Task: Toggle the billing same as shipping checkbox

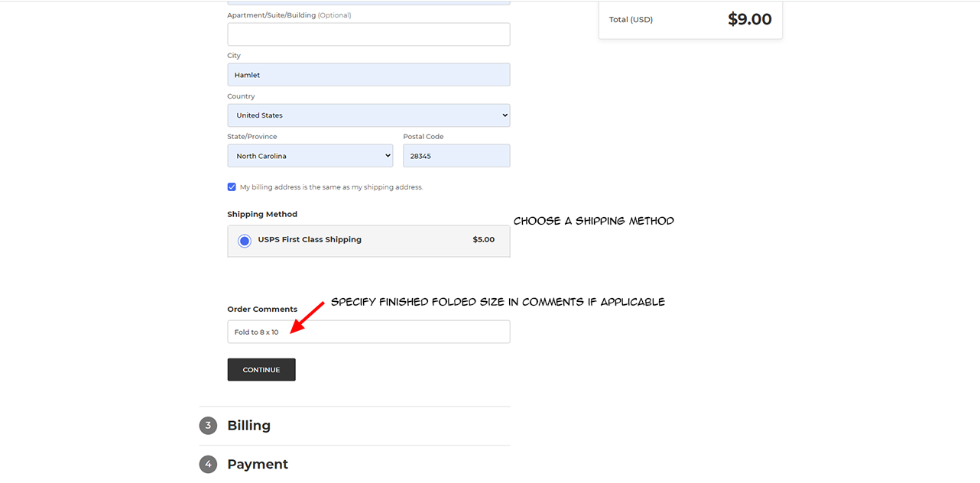Action: pyautogui.click(x=232, y=187)
